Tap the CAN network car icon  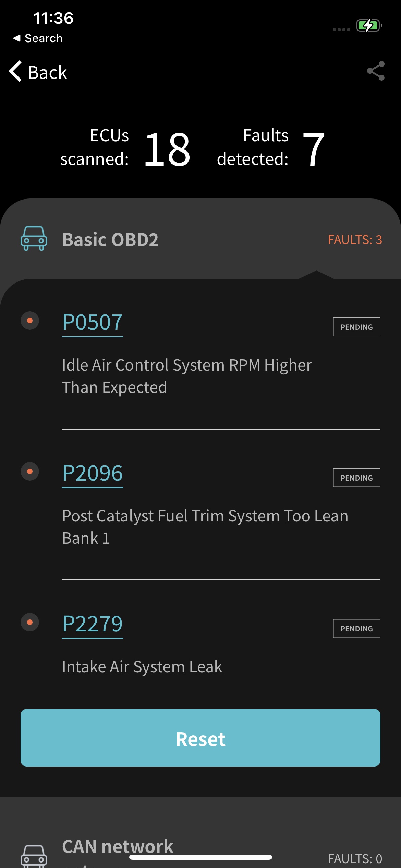[34, 855]
